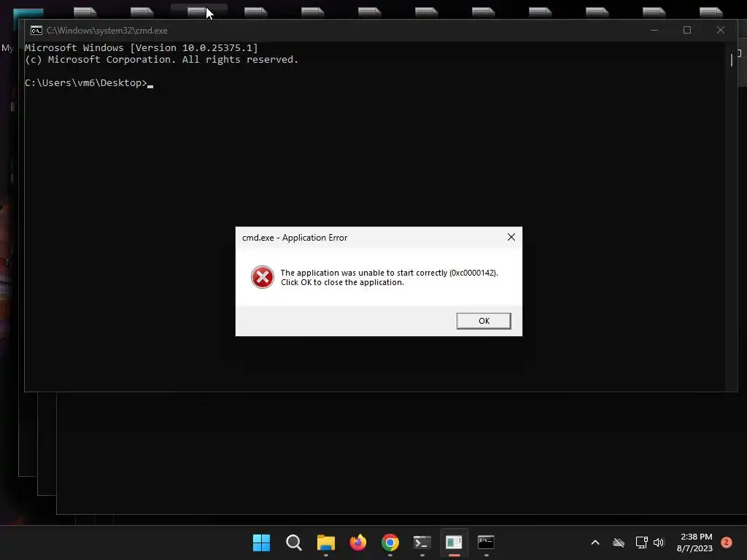
Task: Minimize the cmd.exe window
Action: click(654, 30)
